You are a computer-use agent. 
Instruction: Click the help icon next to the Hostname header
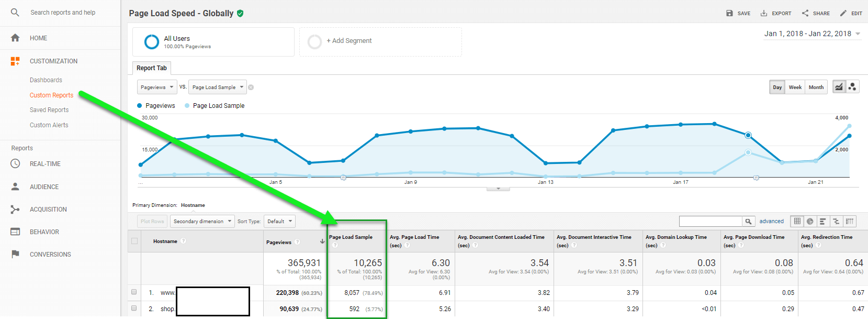[184, 241]
